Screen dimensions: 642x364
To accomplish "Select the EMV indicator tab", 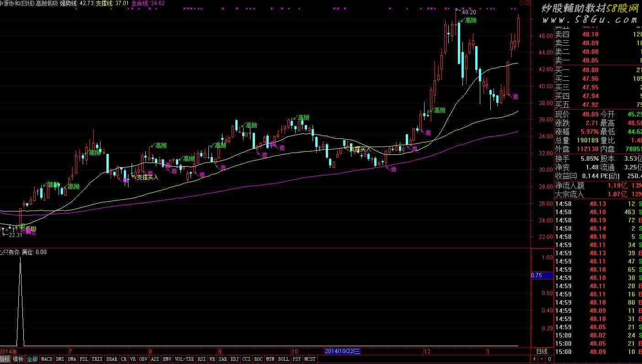I will 167,359.
